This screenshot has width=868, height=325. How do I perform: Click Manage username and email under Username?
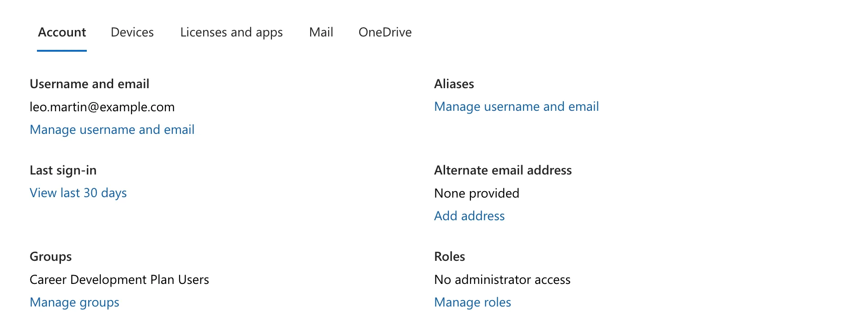coord(112,130)
